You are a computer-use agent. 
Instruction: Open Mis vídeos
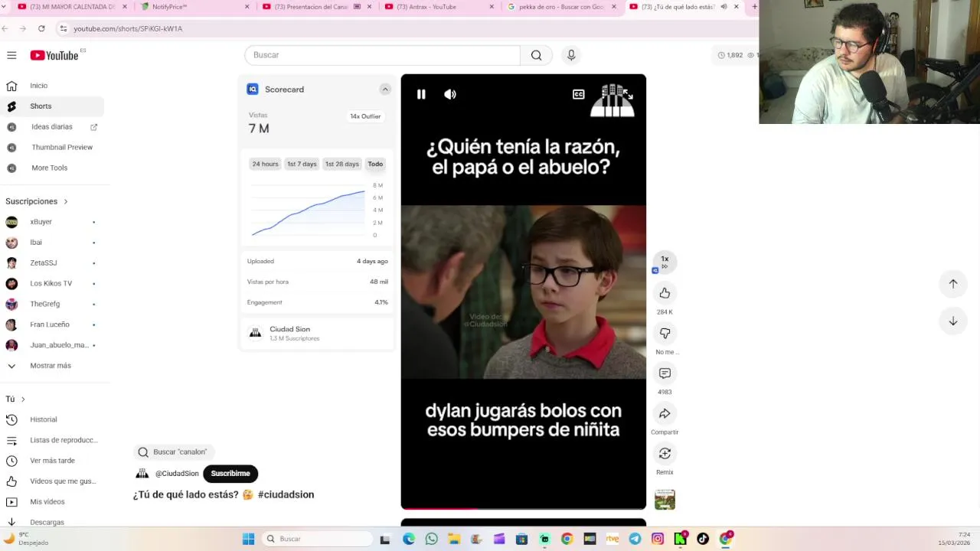[x=47, y=502]
